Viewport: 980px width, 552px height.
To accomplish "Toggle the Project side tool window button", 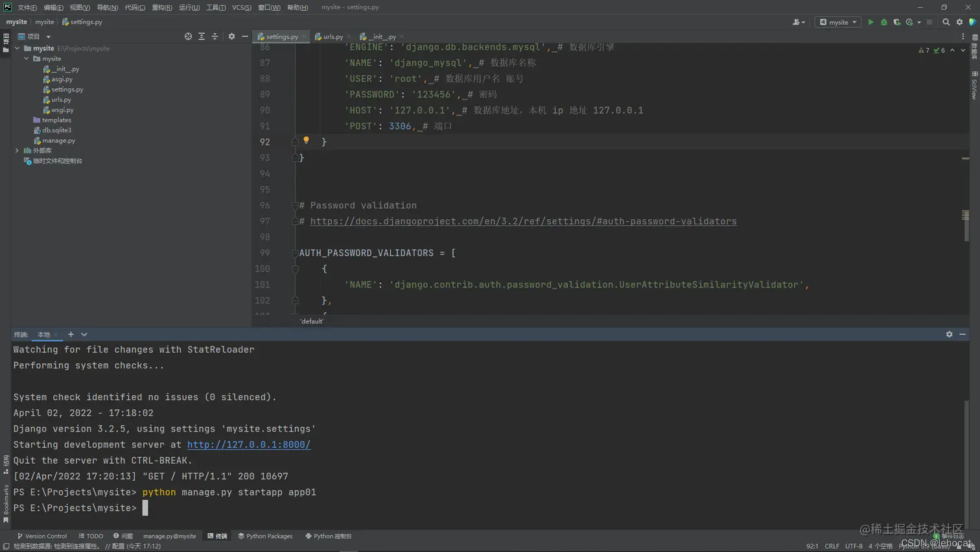I will (5, 43).
